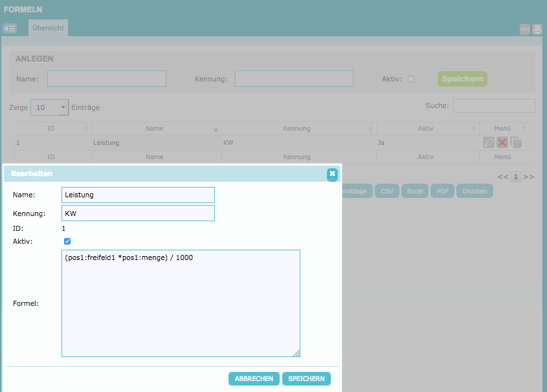Viewport: 547px width, 392px height.
Task: Close the Bearbeiten dialog with X icon
Action: (332, 173)
